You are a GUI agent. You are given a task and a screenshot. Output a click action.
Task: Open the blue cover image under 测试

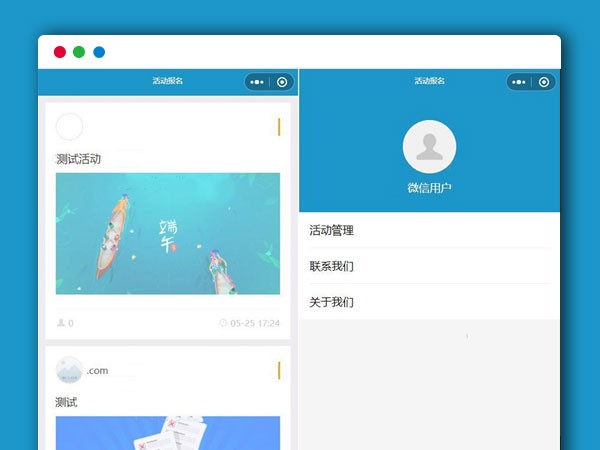tap(167, 432)
